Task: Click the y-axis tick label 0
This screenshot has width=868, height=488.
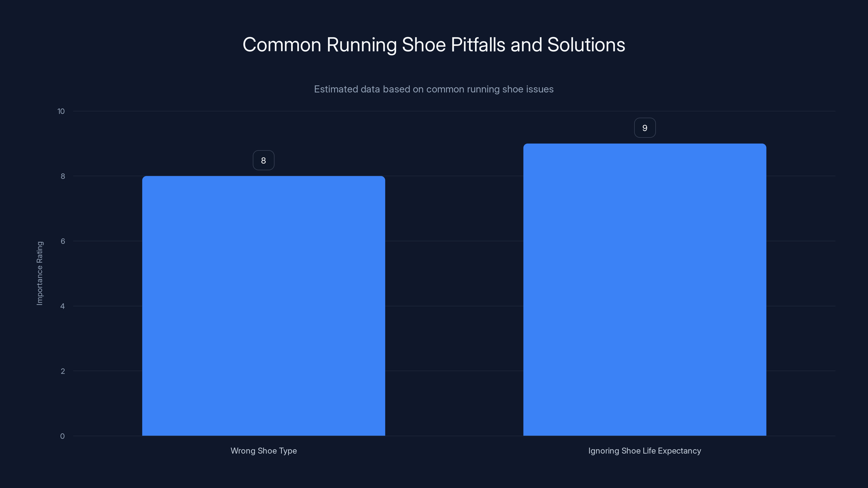Action: [62, 436]
